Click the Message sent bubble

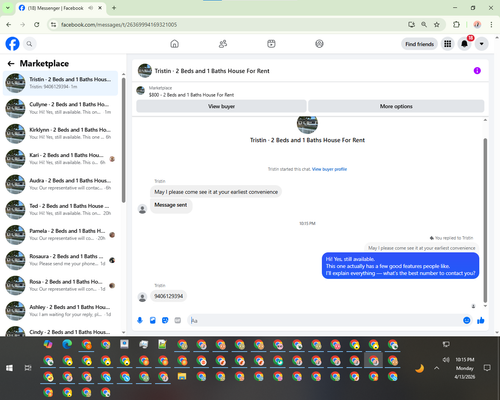coord(171,205)
